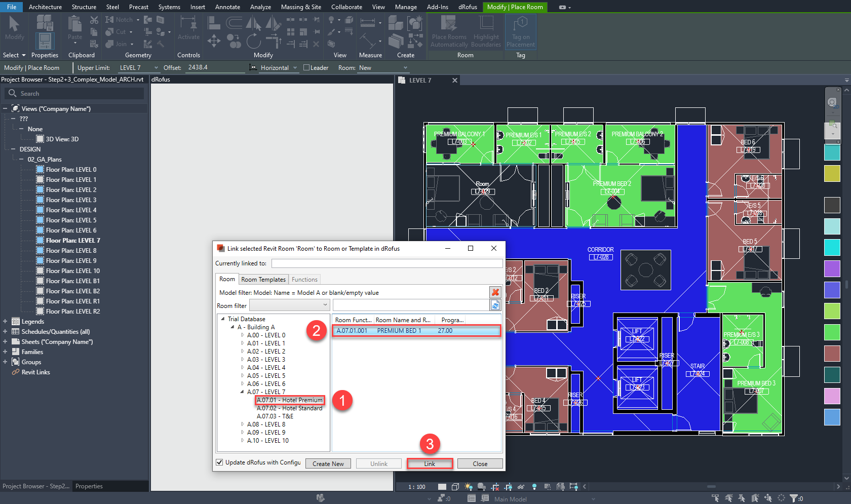
Task: Switch to the Room Templates tab
Action: 263,279
